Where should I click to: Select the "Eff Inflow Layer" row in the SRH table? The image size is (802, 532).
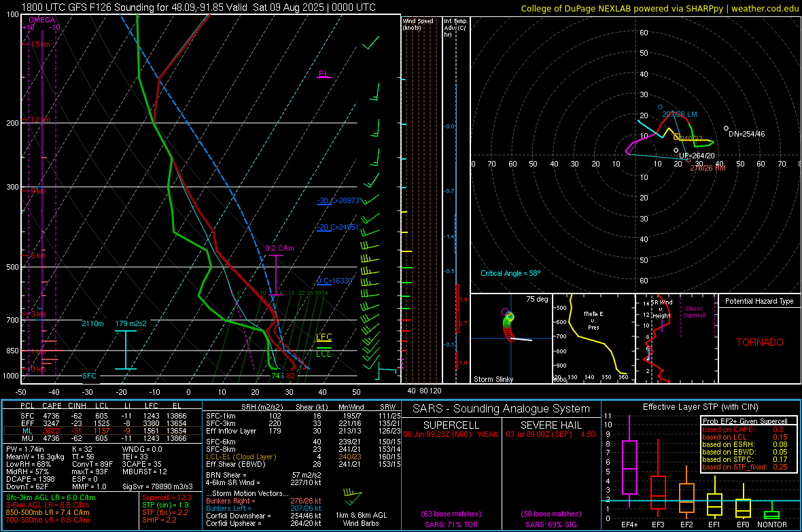tap(304, 431)
